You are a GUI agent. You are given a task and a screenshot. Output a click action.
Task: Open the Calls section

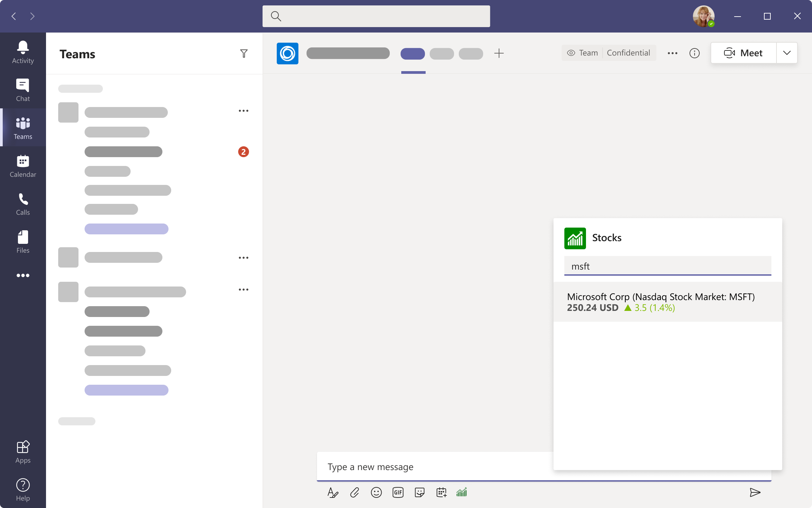point(23,204)
